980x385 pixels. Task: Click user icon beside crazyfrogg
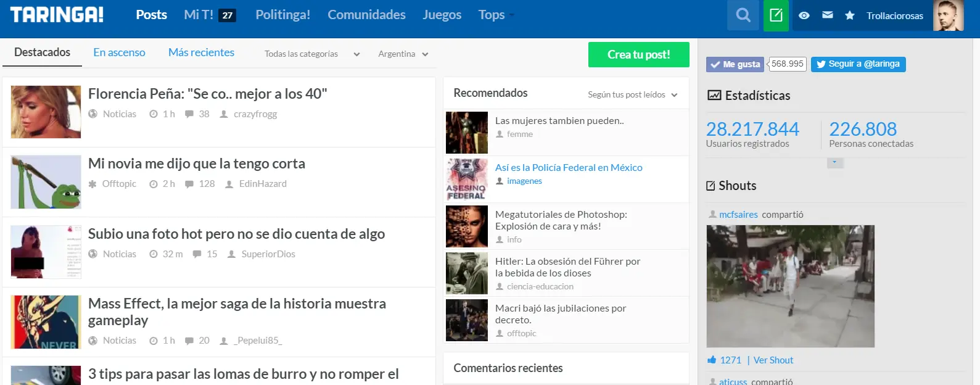[224, 114]
